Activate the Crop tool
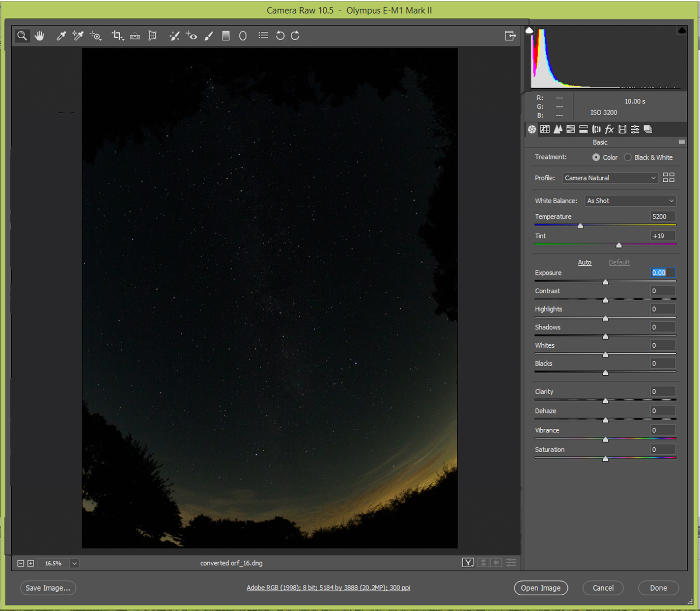700x611 pixels. coord(117,36)
